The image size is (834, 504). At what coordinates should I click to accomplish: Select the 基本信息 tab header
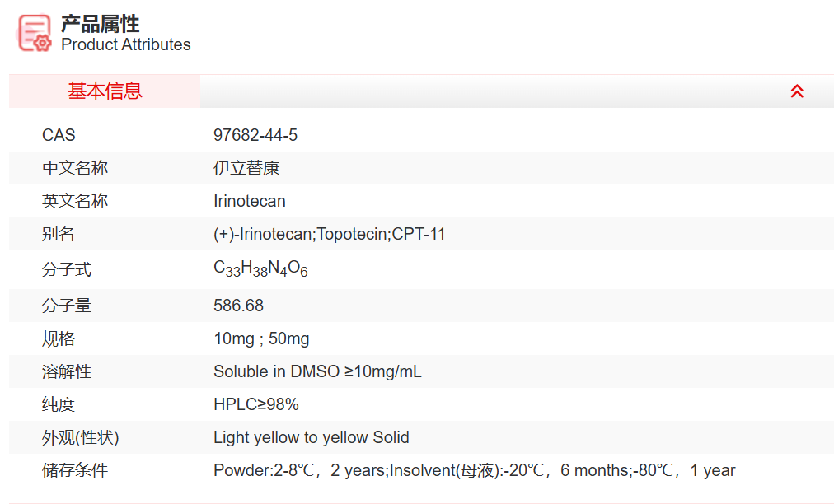tap(105, 91)
